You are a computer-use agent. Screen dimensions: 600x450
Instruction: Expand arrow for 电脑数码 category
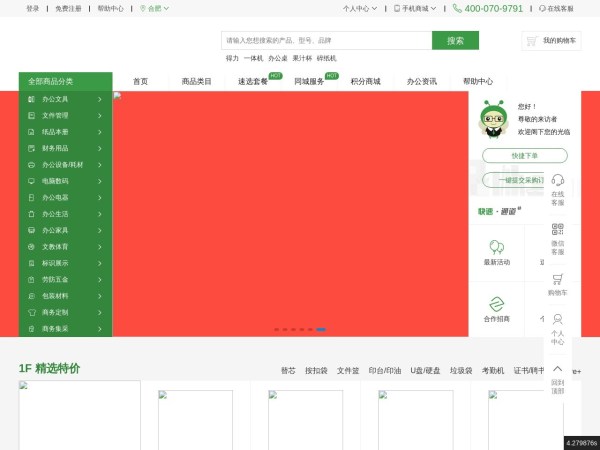(x=99, y=181)
